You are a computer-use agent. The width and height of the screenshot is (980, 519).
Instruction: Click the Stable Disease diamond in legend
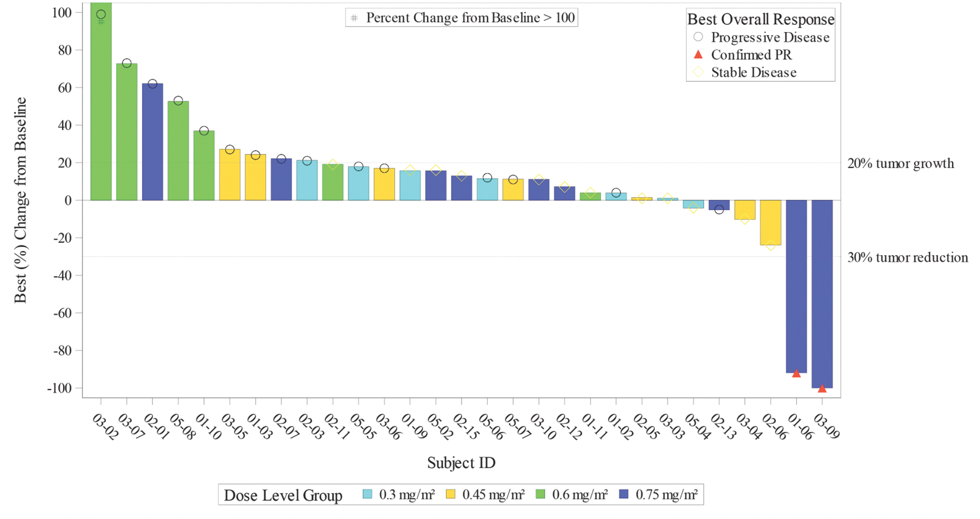(x=698, y=72)
